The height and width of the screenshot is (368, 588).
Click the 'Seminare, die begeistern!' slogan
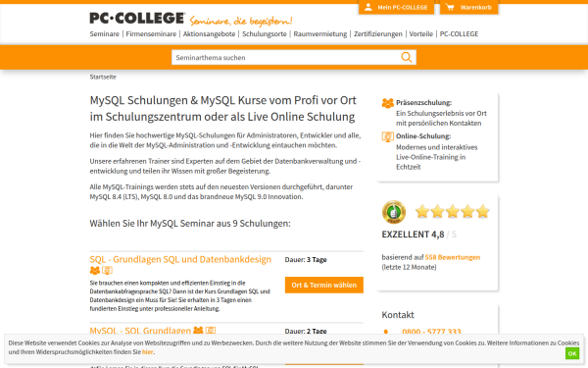tap(241, 21)
